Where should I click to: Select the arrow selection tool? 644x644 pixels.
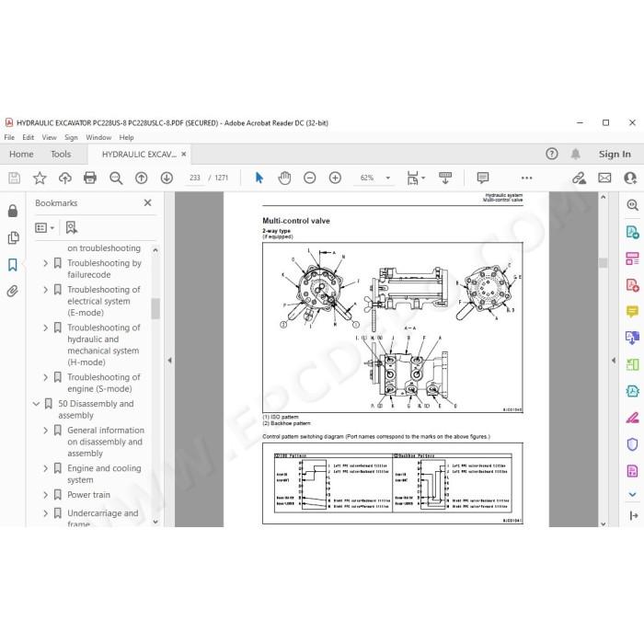(x=259, y=178)
